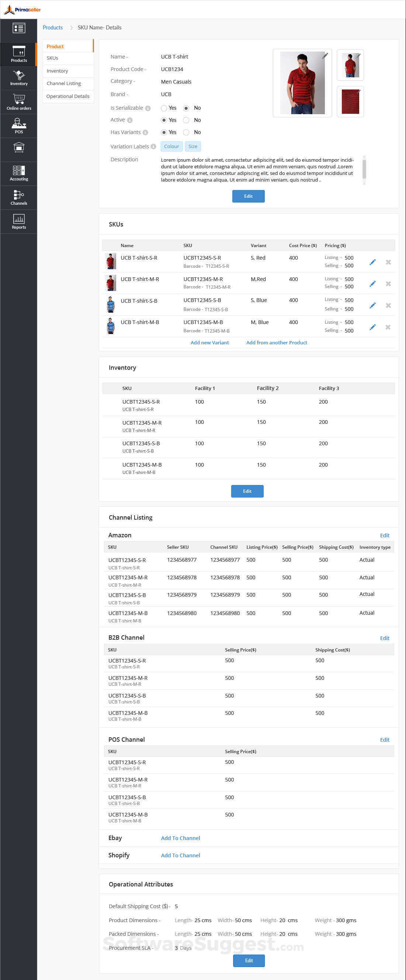Edit UCB T-shirt-S-R row pencil icon
Screen dimensions: 406x980
click(x=372, y=262)
